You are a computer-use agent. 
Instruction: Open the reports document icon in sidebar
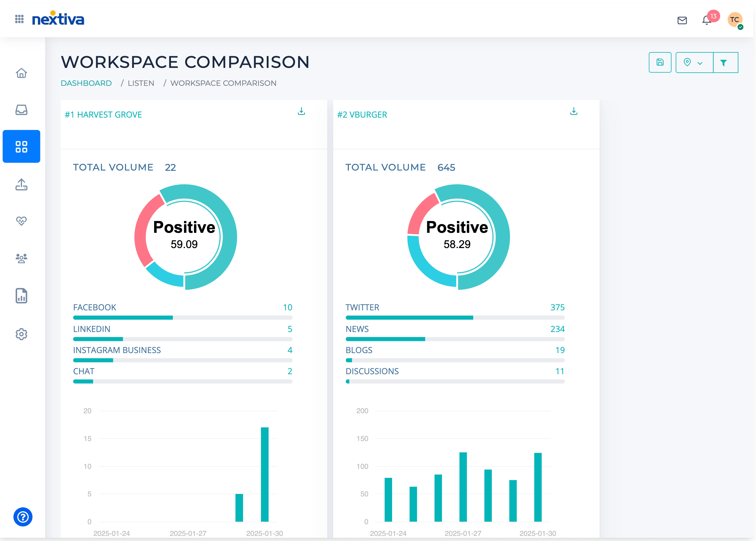pos(21,296)
